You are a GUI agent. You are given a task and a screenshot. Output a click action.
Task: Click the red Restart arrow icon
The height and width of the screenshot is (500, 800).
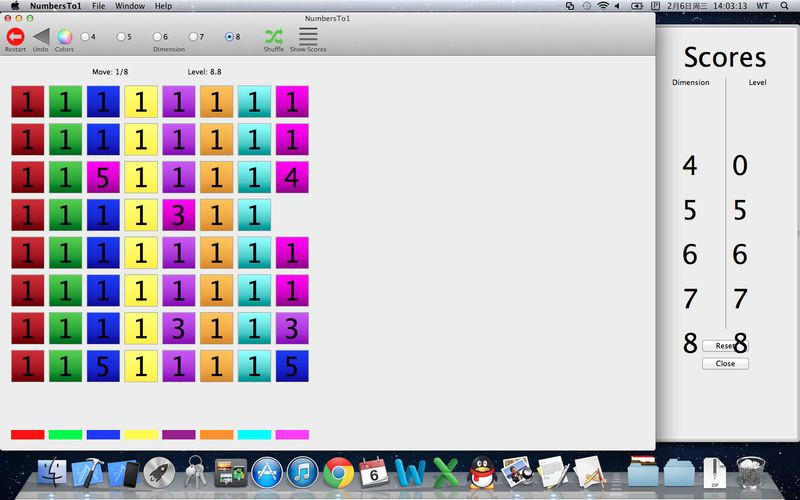[15, 37]
